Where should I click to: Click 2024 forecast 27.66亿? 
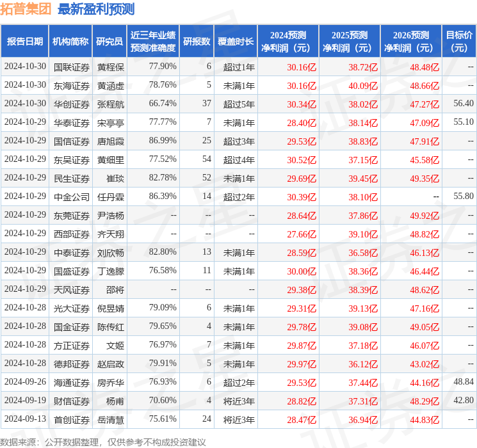pyautogui.click(x=302, y=234)
